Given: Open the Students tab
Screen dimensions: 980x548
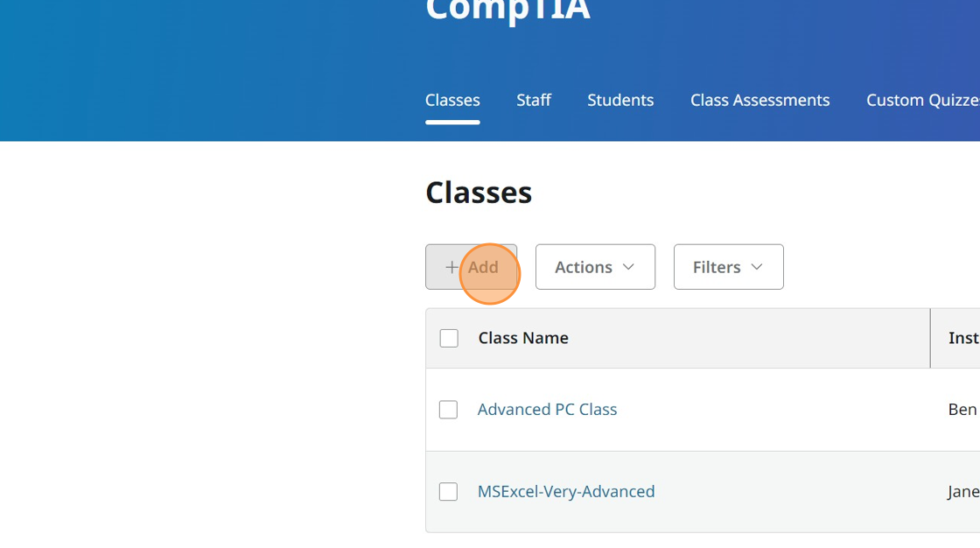Looking at the screenshot, I should point(620,100).
